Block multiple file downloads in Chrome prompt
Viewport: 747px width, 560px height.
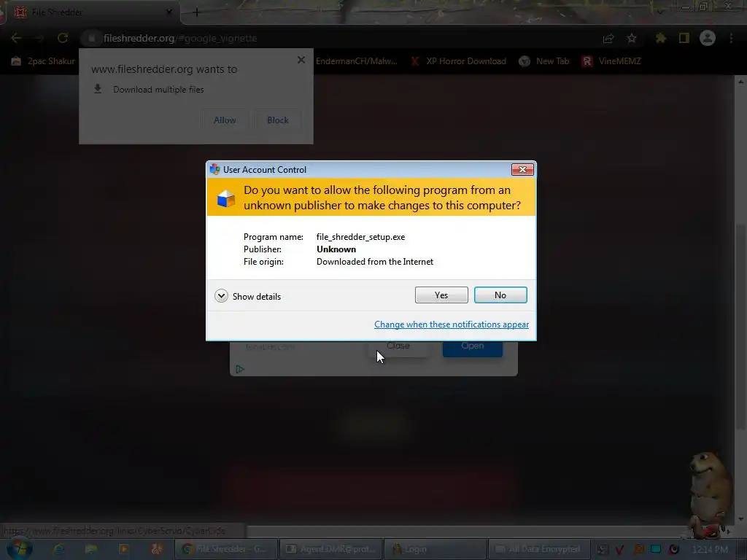[x=278, y=120]
